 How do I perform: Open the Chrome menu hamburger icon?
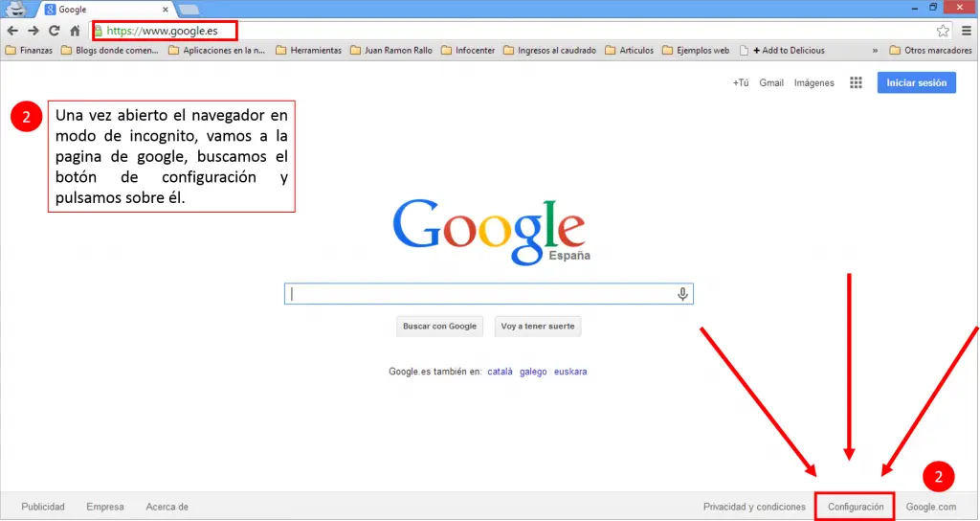(x=967, y=31)
